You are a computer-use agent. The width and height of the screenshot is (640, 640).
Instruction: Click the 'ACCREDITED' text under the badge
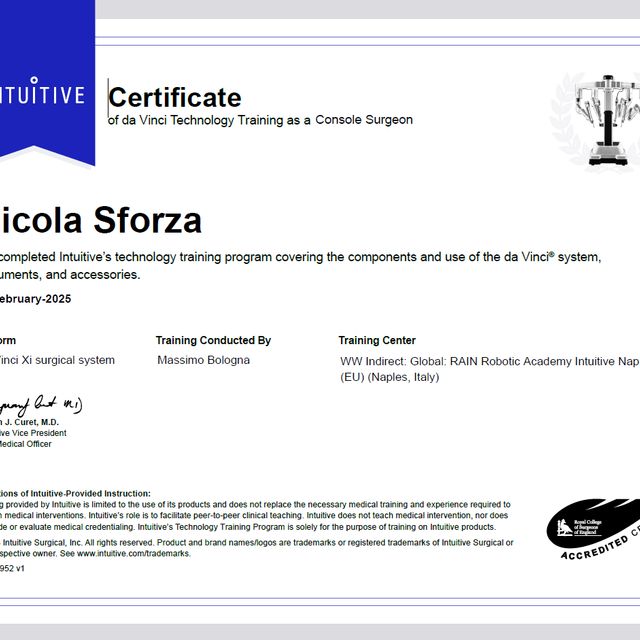[594, 548]
